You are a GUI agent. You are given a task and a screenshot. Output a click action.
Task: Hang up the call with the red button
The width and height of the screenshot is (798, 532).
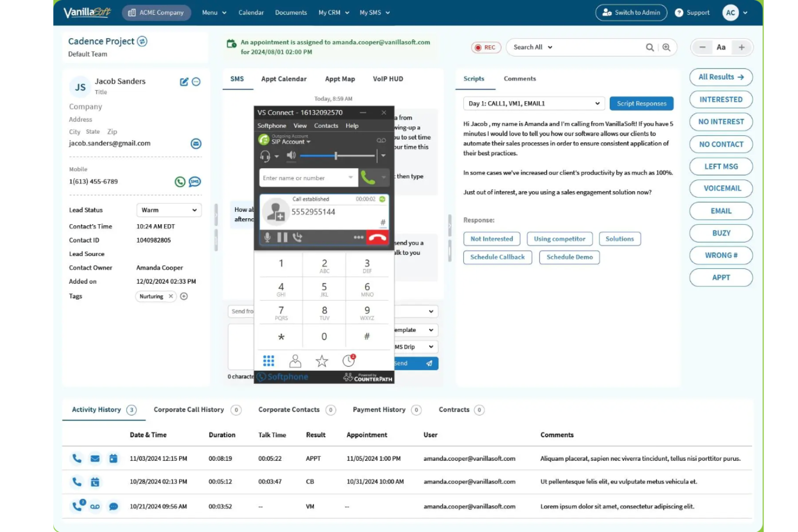click(377, 237)
